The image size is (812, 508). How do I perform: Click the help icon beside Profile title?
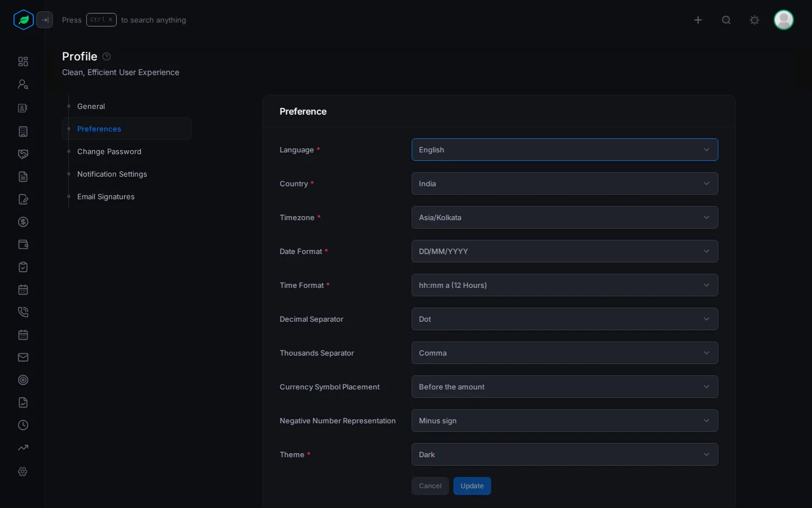click(x=107, y=56)
